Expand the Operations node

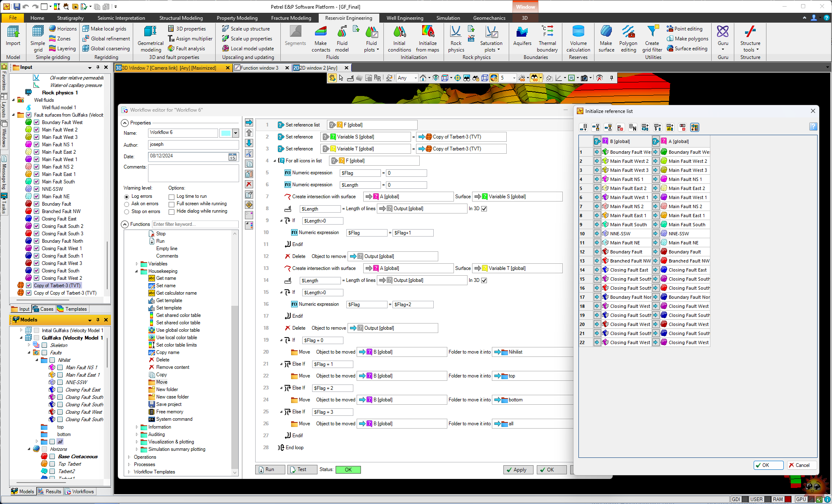click(129, 457)
